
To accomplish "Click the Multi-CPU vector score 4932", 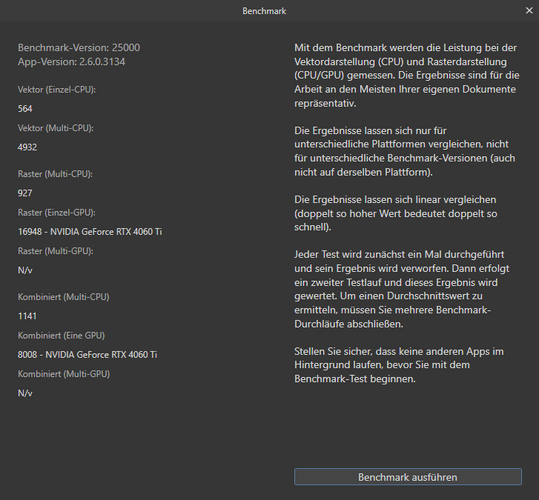I will [x=27, y=147].
